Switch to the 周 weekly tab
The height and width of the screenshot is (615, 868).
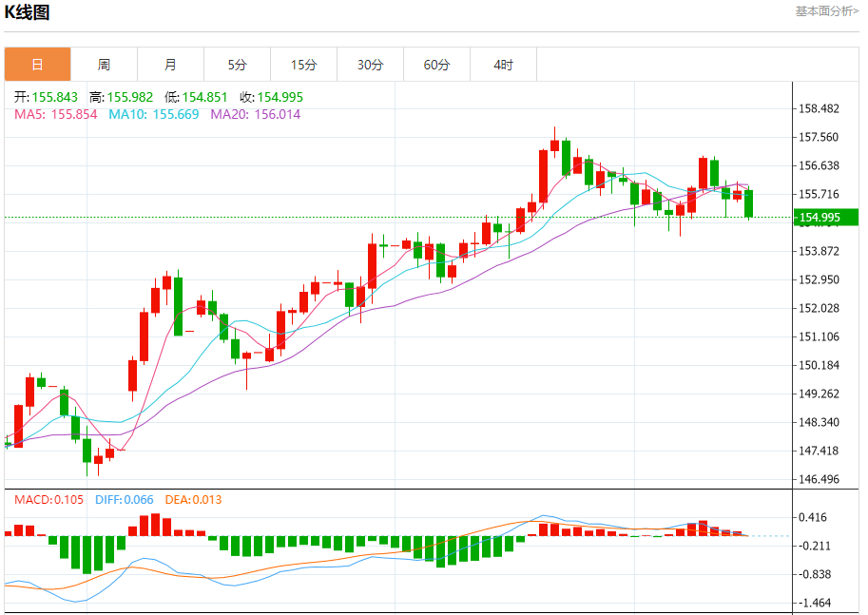(104, 65)
